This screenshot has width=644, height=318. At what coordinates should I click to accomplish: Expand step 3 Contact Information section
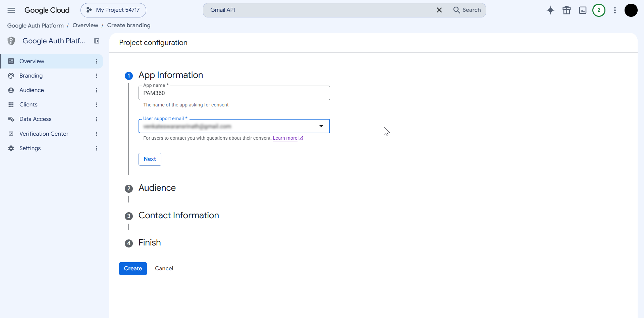click(179, 216)
